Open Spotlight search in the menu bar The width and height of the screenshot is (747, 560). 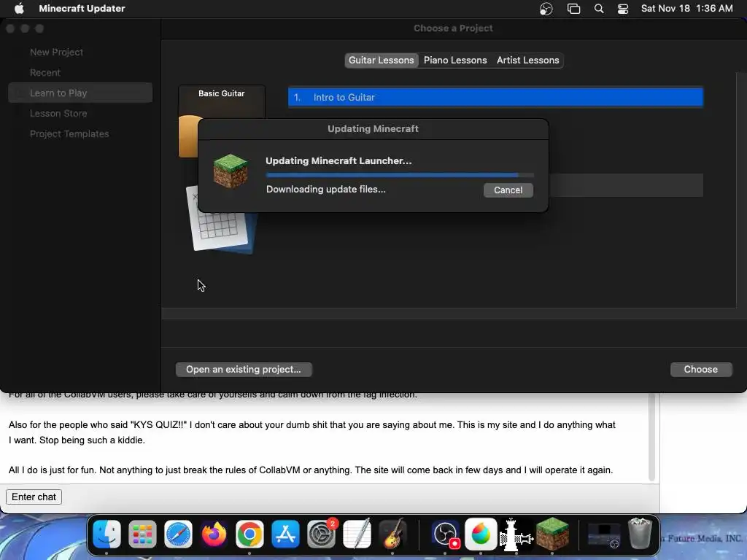click(x=599, y=8)
